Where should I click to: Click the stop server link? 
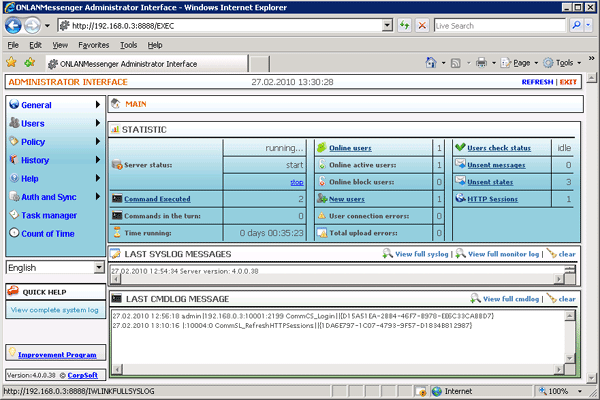pos(297,182)
